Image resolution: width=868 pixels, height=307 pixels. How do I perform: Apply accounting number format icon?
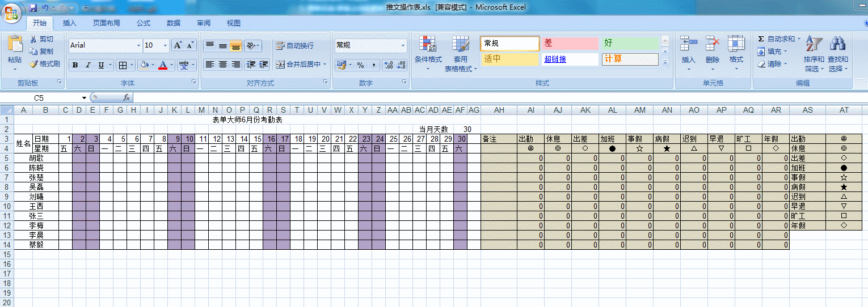tap(341, 65)
